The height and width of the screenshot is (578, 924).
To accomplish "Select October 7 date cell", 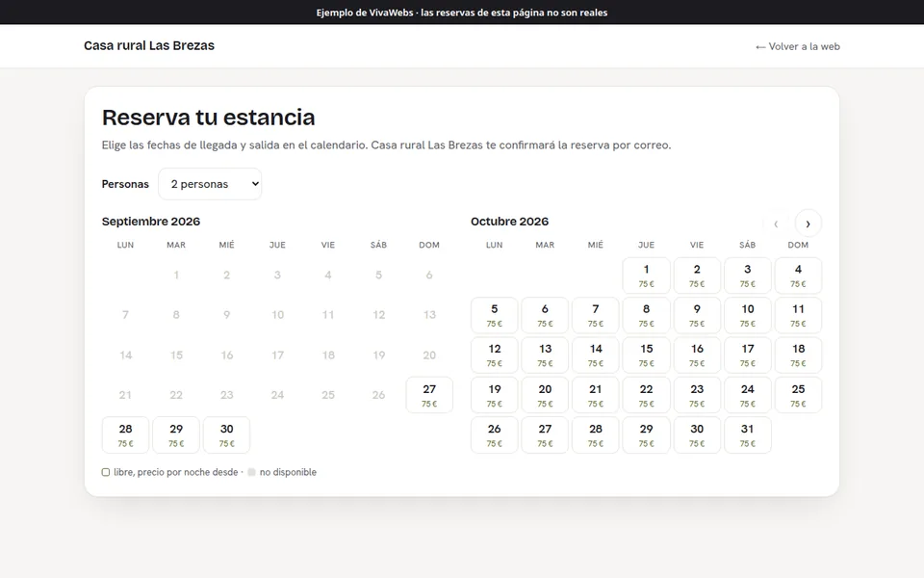I will click(596, 316).
